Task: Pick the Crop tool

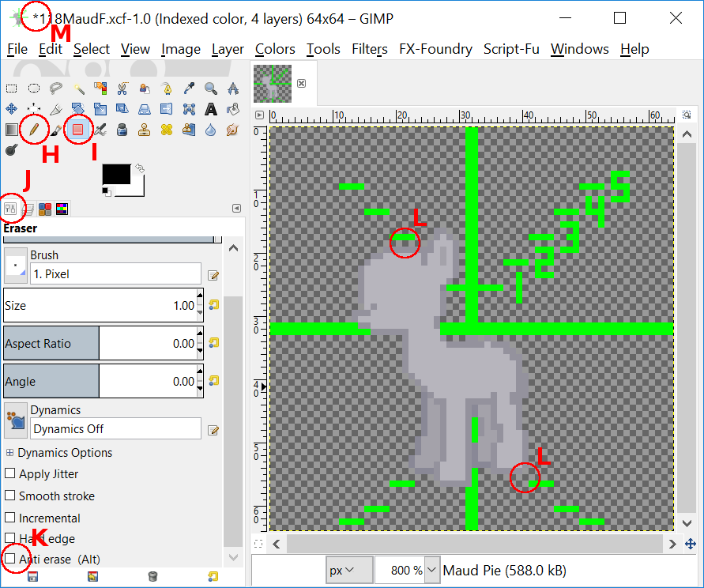Action: [x=55, y=109]
